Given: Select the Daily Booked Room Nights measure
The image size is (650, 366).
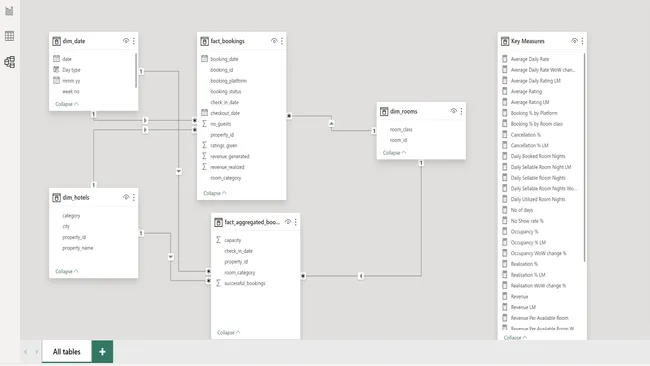Looking at the screenshot, I should tap(538, 156).
